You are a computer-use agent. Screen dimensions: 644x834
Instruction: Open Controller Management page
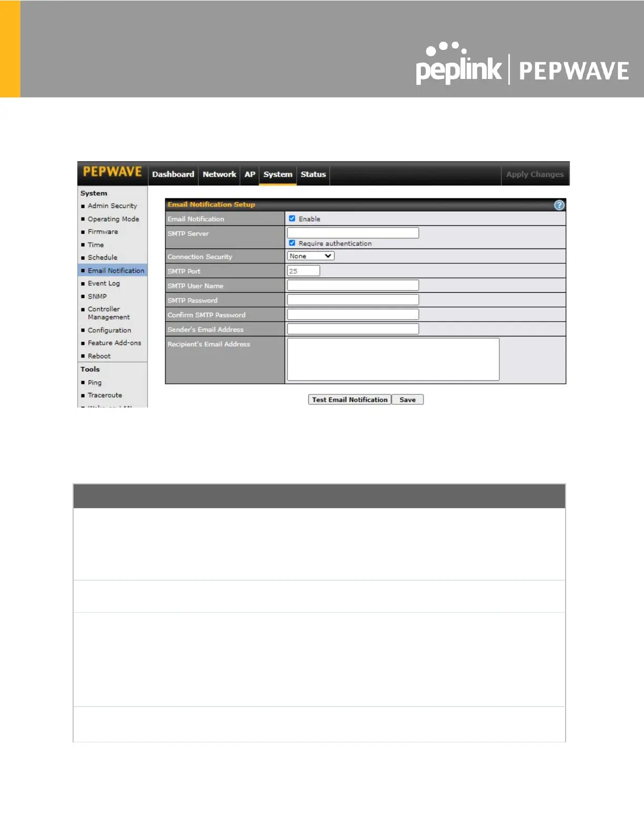tap(108, 313)
